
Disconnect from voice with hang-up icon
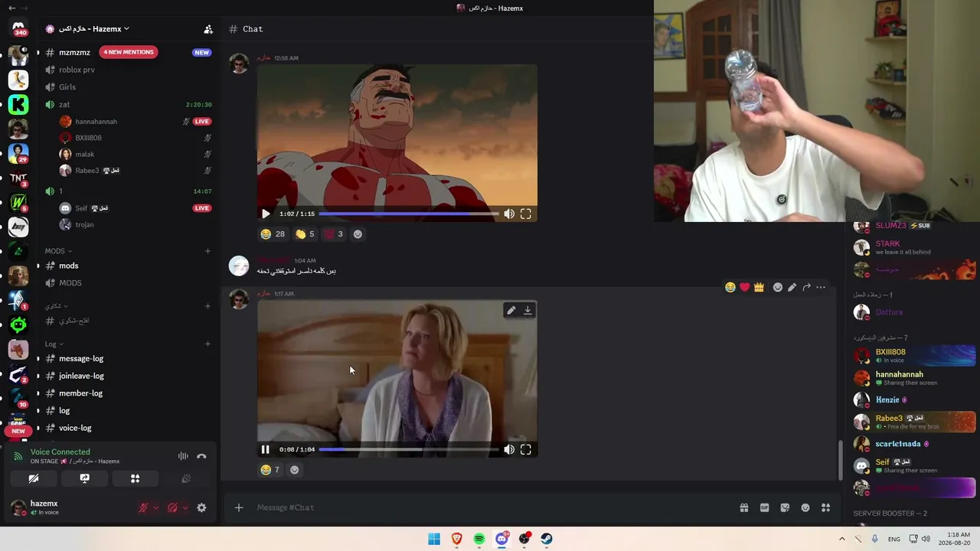[x=201, y=456]
